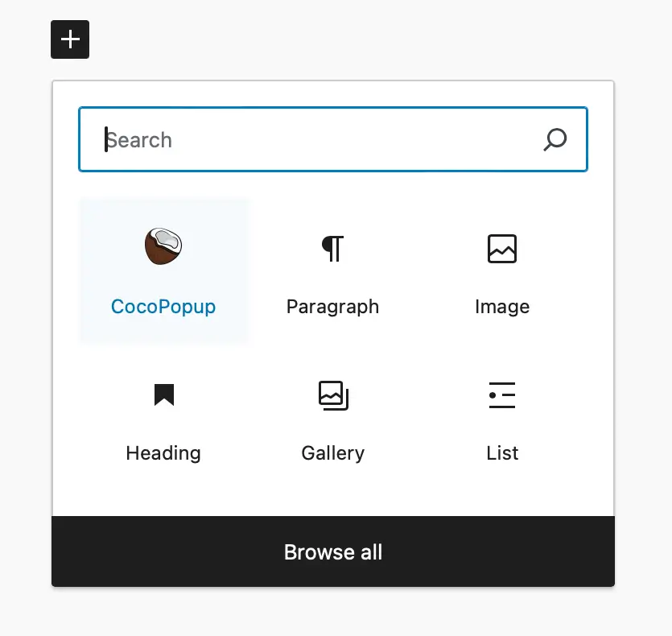Click the CocoPopup coconut icon
Image resolution: width=672 pixels, height=636 pixels.
(163, 246)
